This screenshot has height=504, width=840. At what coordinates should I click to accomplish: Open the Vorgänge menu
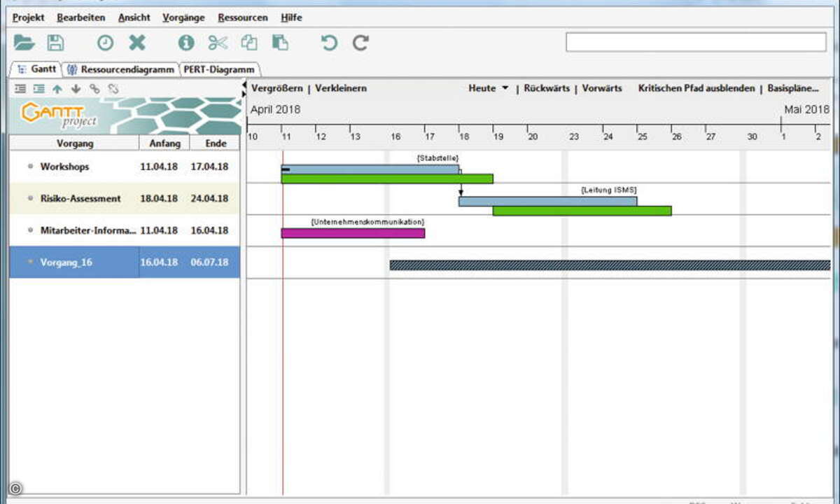184,17
